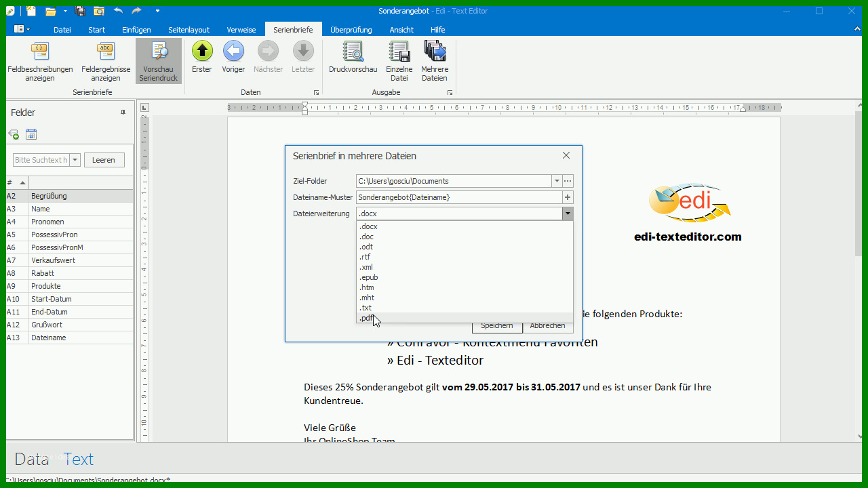This screenshot has height=488, width=868.
Task: Switch to the Überprüfung tab
Action: click(x=351, y=30)
